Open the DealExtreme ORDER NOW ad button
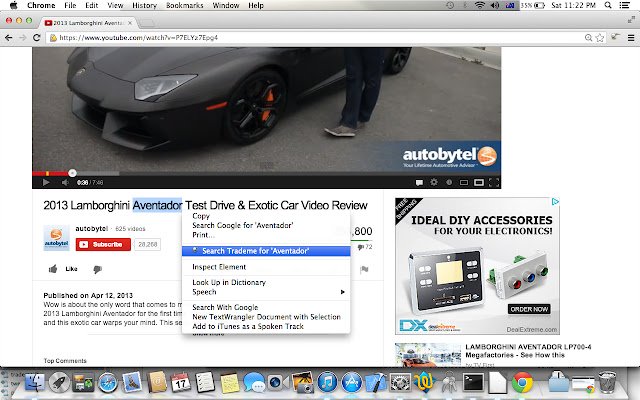Viewport: 640px width, 400px height. [x=529, y=309]
